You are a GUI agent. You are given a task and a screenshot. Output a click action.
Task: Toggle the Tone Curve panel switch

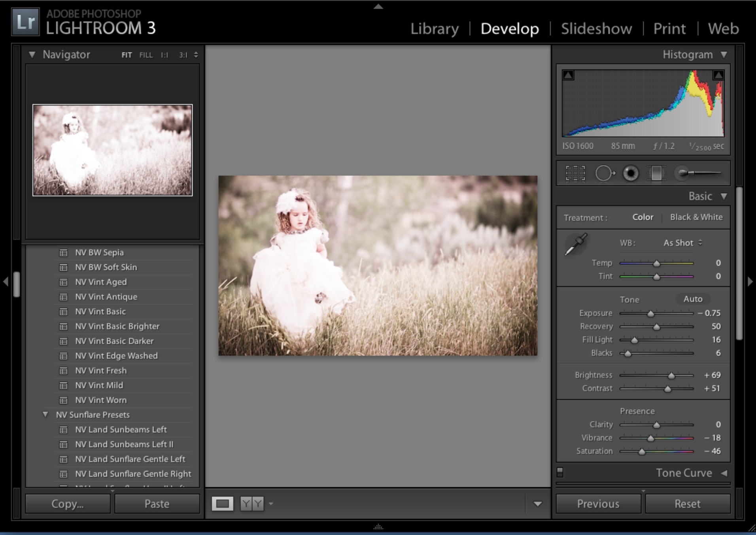coord(560,472)
